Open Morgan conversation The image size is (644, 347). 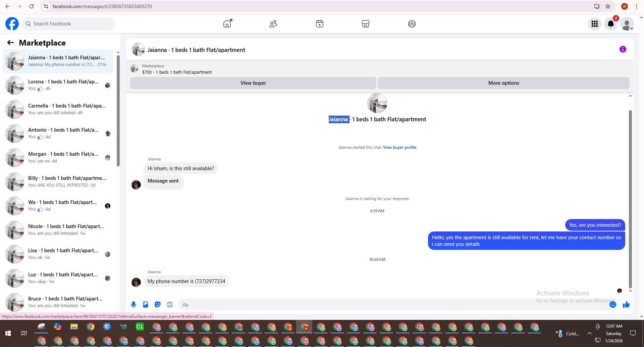[x=58, y=158]
